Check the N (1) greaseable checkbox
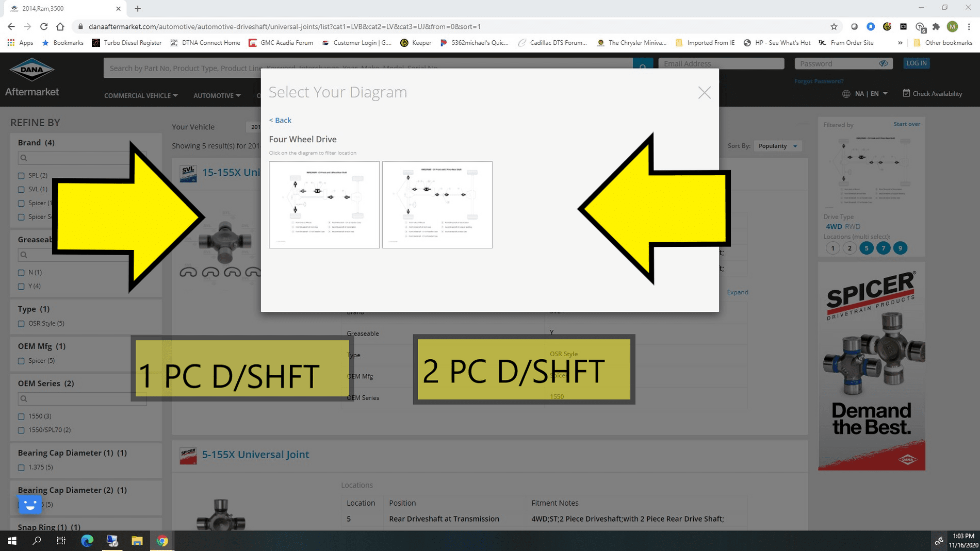This screenshot has height=551, width=980. (x=21, y=273)
